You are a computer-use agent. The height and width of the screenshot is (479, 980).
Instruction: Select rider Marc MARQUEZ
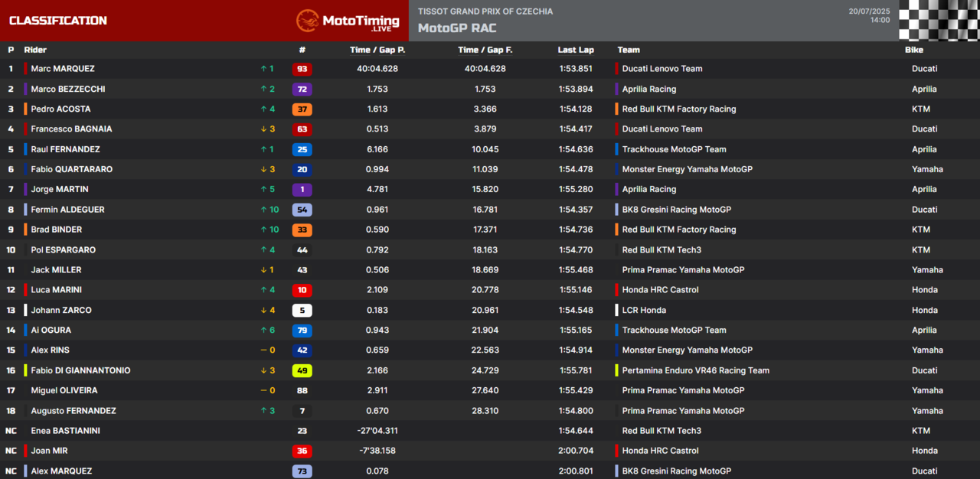[x=63, y=69]
